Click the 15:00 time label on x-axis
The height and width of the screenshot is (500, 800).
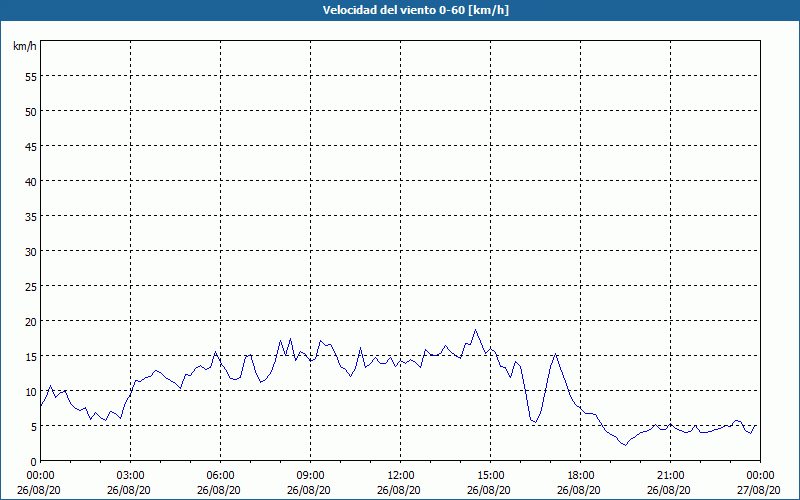490,476
